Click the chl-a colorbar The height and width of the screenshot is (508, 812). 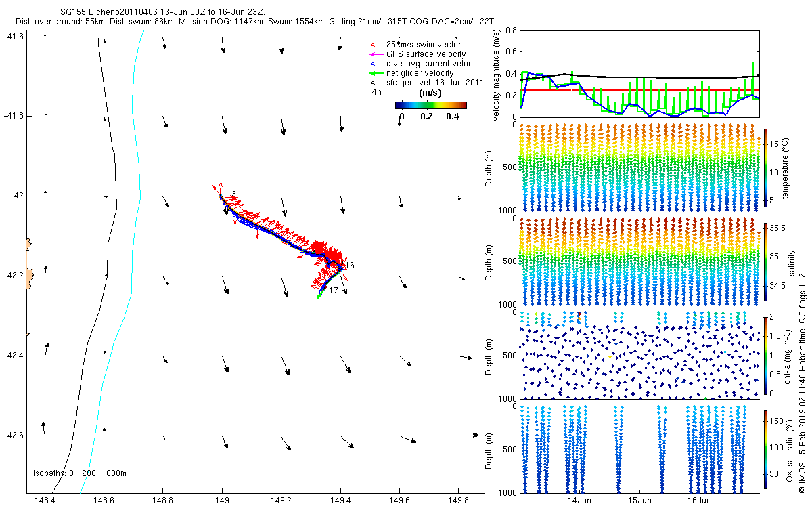[766, 355]
